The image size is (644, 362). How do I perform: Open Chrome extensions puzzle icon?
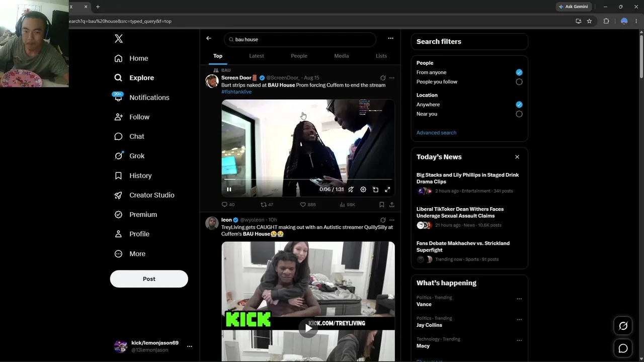click(x=606, y=21)
